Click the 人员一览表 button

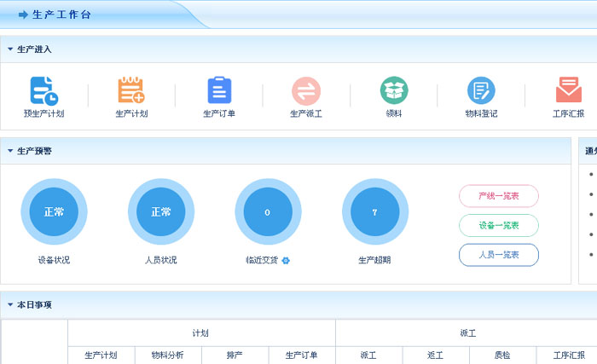pyautogui.click(x=499, y=254)
